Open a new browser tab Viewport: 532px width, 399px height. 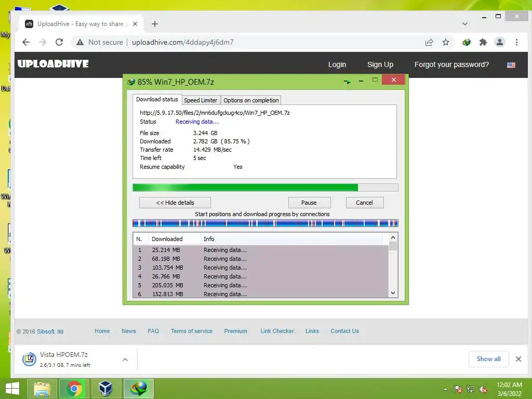[x=155, y=24]
